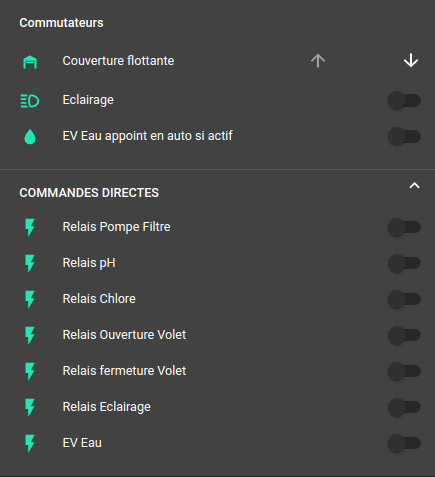Toggle the Relais Pompe Filtre switch

pyautogui.click(x=404, y=227)
